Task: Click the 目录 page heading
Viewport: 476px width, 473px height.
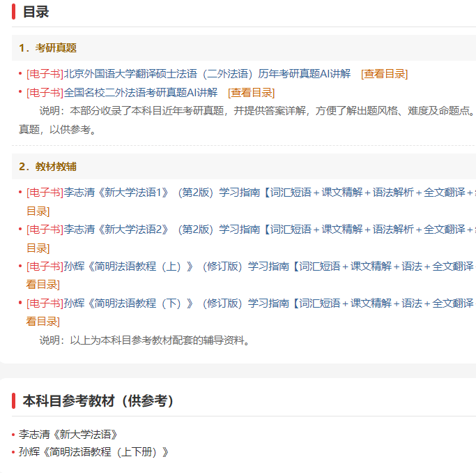Action: (36, 12)
